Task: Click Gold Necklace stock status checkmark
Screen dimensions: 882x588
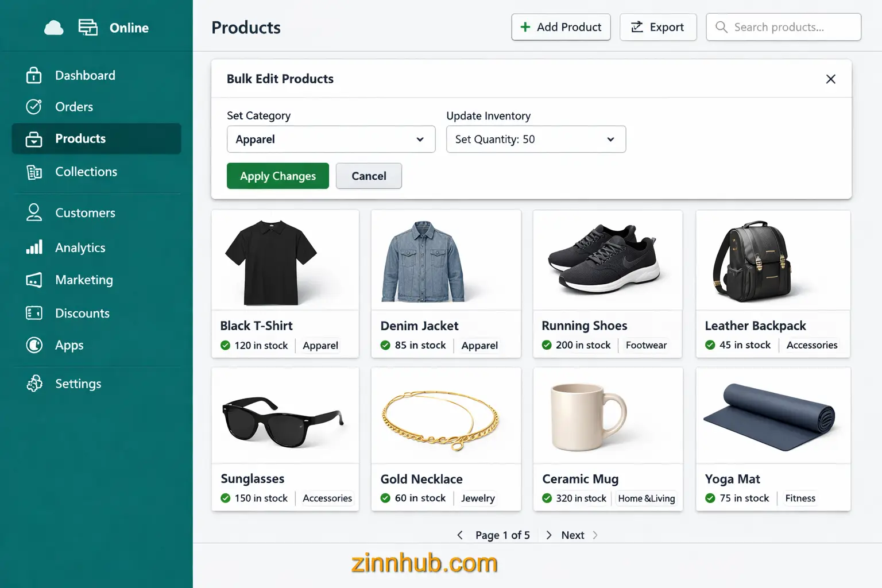Action: point(385,498)
